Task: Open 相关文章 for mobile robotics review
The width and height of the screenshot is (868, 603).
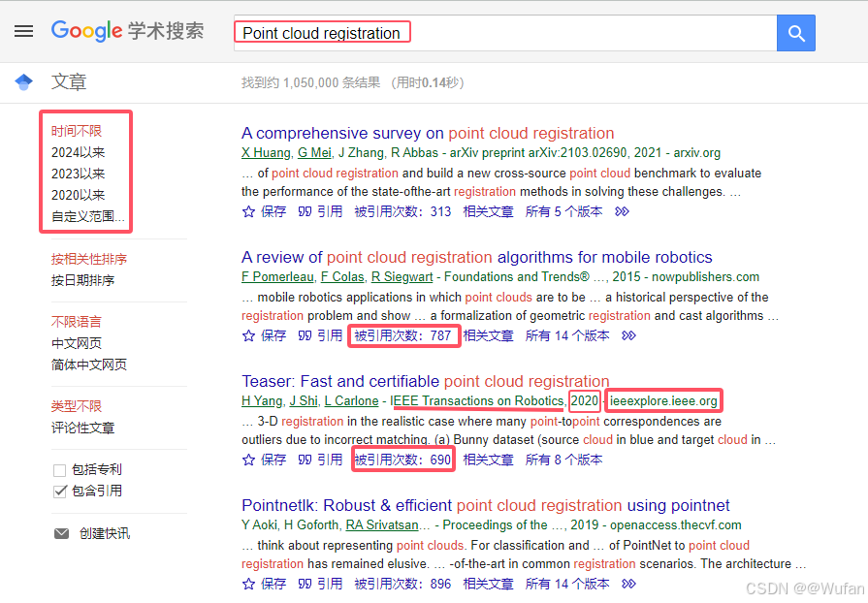Action: (x=488, y=335)
